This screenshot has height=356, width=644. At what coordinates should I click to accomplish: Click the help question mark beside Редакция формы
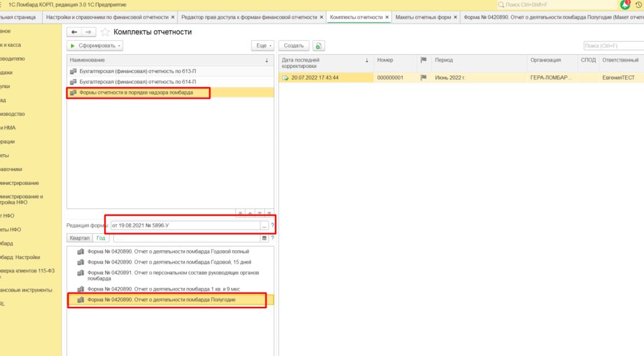point(272,225)
